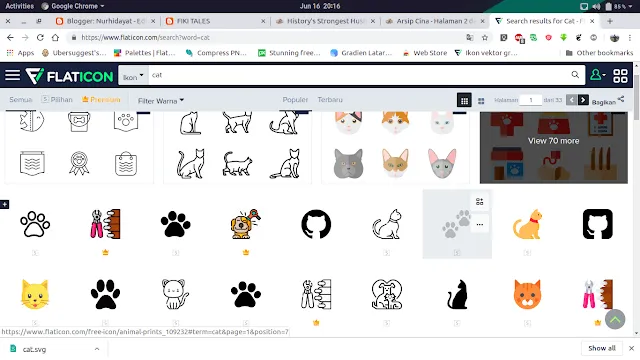Screen dimensions: 640x360
Task: Click the Bagikan share icon
Action: coord(620,99)
